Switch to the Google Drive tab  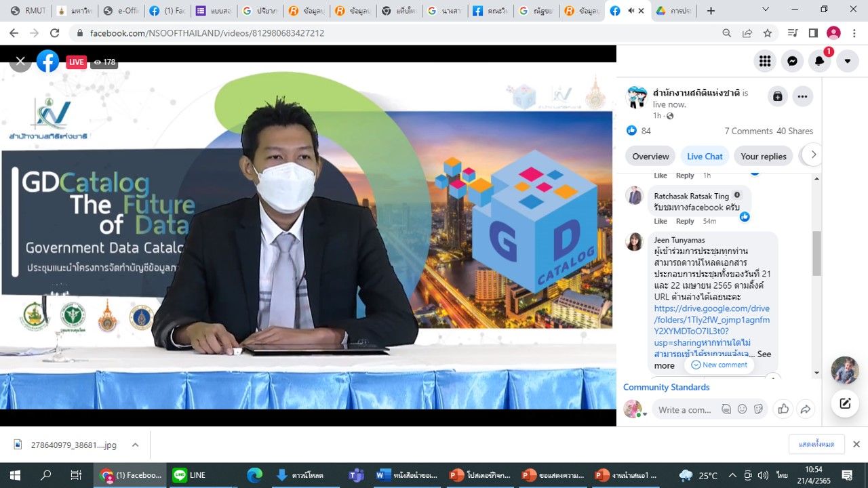click(673, 11)
